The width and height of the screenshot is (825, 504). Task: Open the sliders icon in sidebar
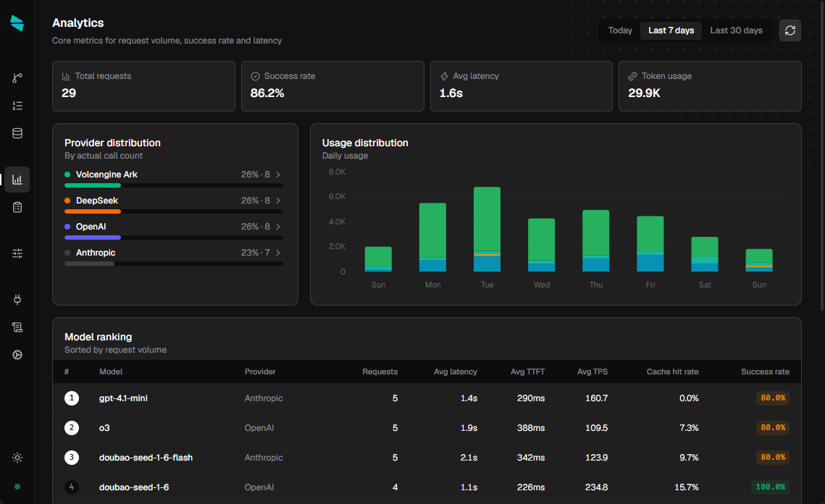point(17,253)
